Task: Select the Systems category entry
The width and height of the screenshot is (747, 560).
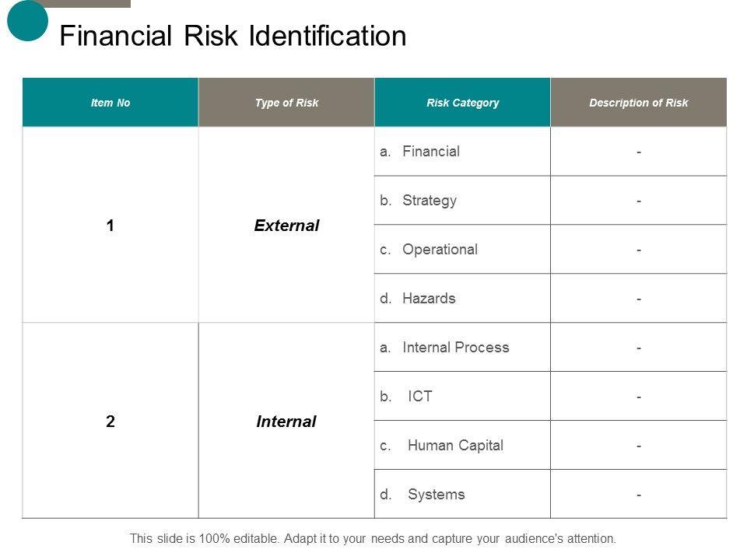Action: tap(436, 495)
